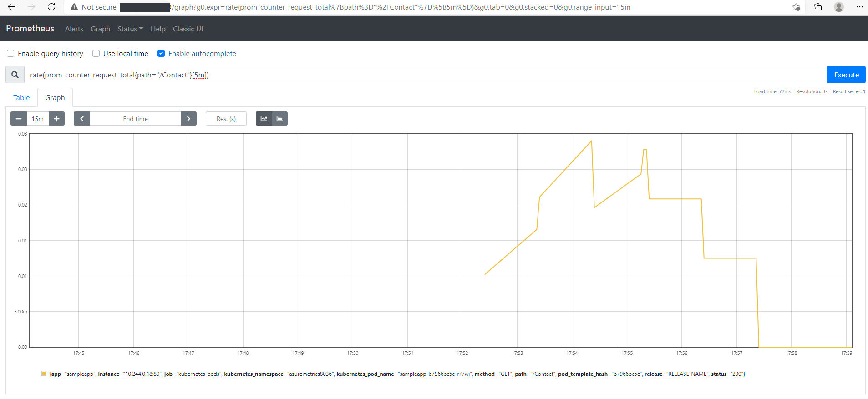Open the Graph navbar item

[x=100, y=29]
